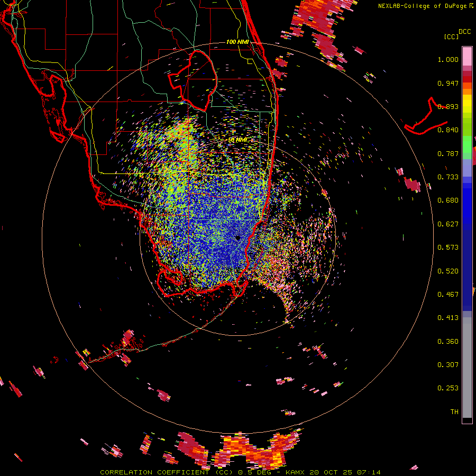Select the 0.733 scale value
Image resolution: width=476 pixels, height=476 pixels.
[448, 177]
